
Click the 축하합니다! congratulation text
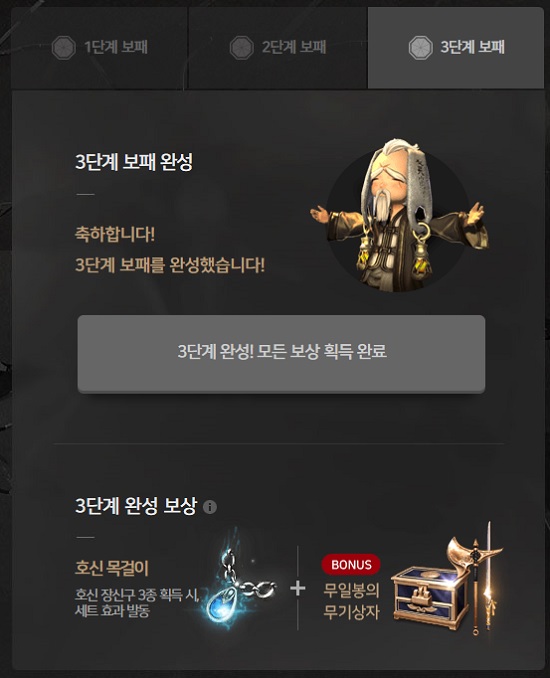pyautogui.click(x=115, y=234)
